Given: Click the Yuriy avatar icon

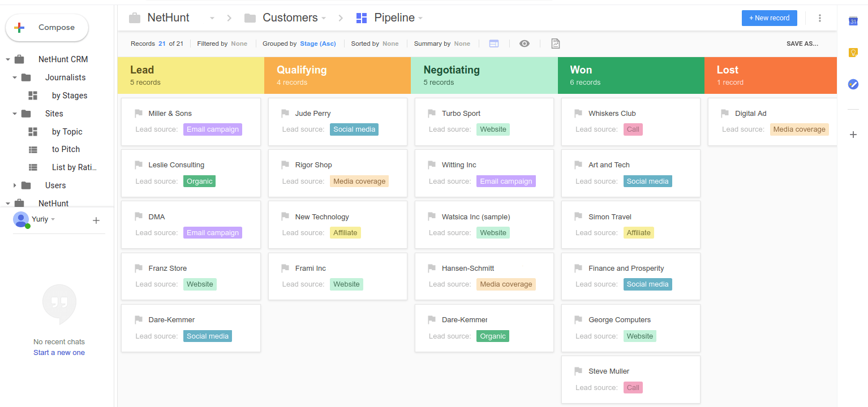Looking at the screenshot, I should click(21, 219).
